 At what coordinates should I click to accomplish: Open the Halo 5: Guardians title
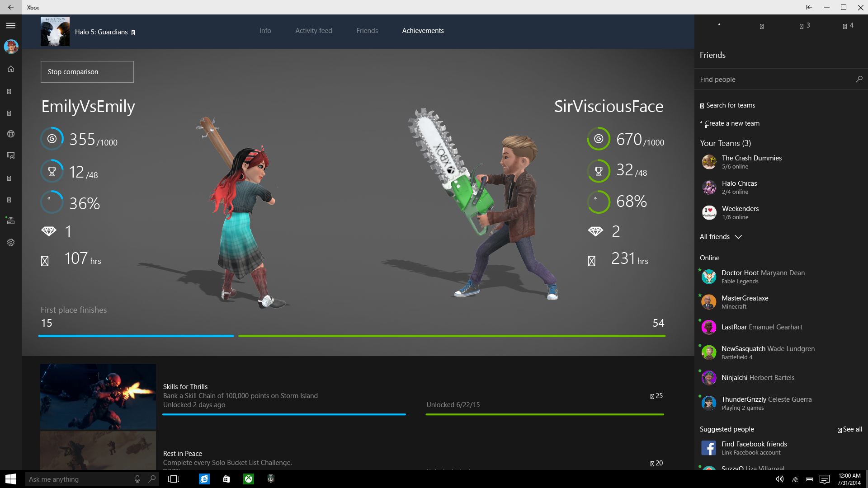pos(101,32)
